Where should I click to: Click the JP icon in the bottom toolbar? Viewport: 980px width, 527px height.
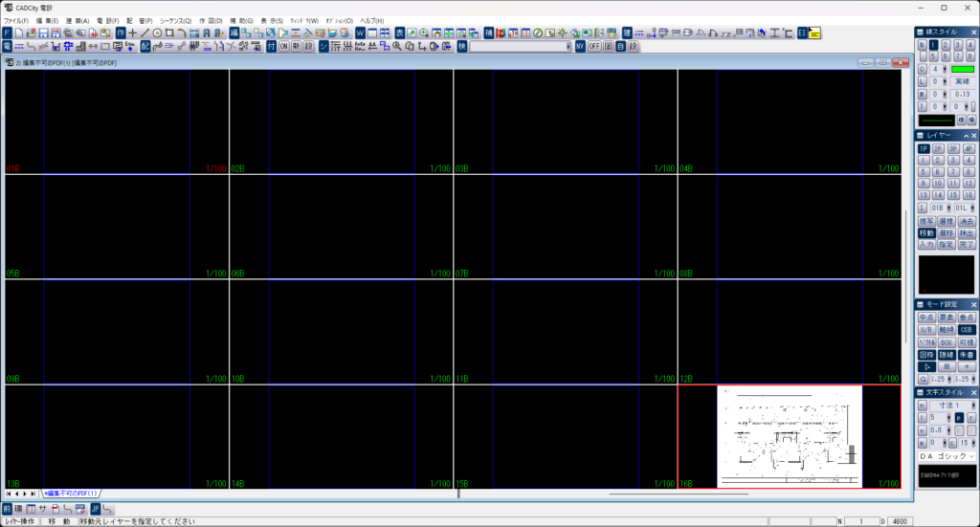(x=95, y=509)
